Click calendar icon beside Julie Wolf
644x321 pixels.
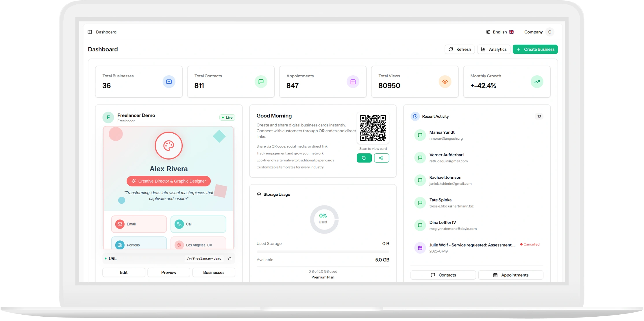pyautogui.click(x=420, y=248)
